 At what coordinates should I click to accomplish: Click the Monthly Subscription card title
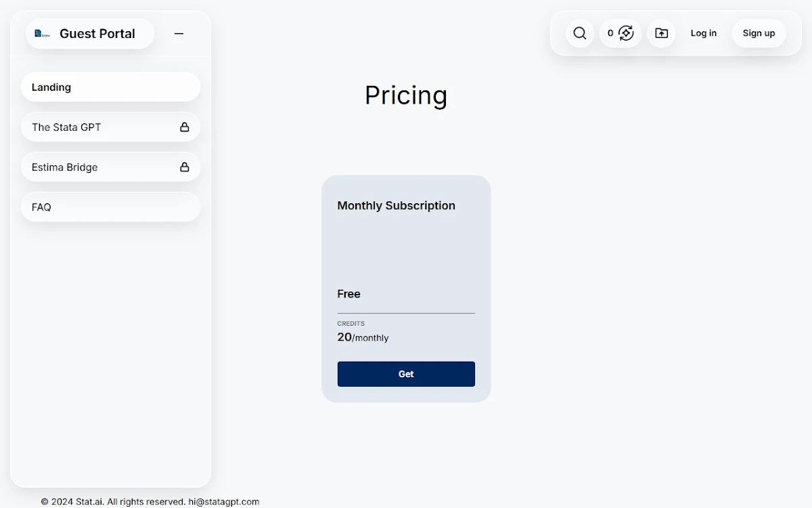tap(397, 206)
